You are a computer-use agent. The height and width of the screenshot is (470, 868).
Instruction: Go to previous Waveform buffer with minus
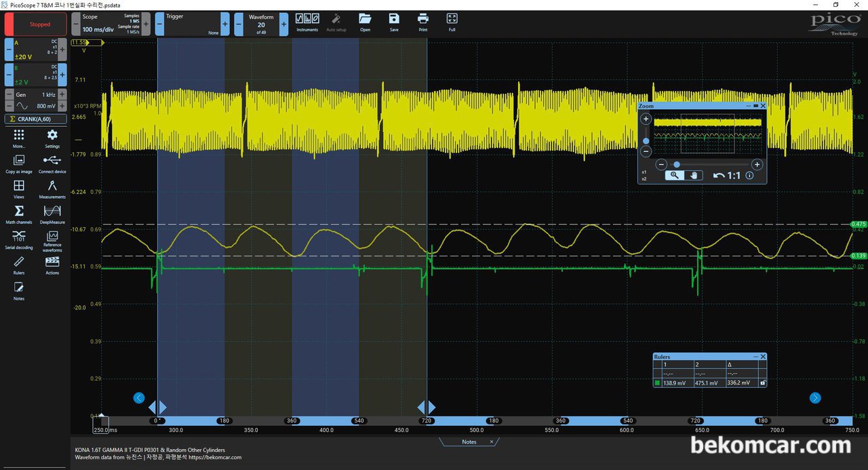pyautogui.click(x=239, y=24)
